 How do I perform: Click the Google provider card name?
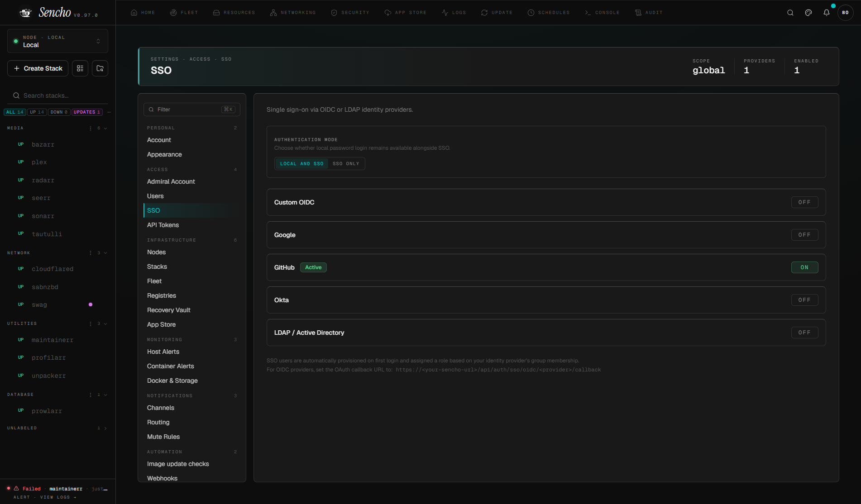pyautogui.click(x=285, y=235)
